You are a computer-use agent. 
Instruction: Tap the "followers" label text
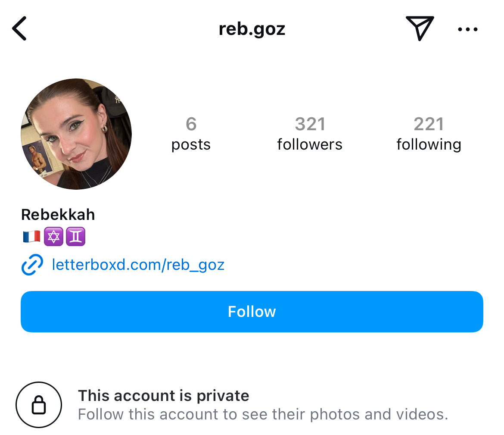pos(310,144)
